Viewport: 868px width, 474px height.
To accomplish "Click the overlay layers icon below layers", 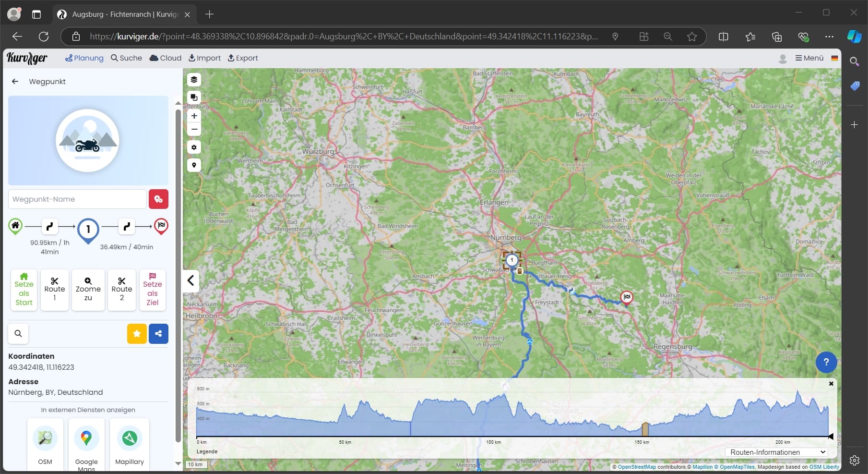I will click(194, 97).
